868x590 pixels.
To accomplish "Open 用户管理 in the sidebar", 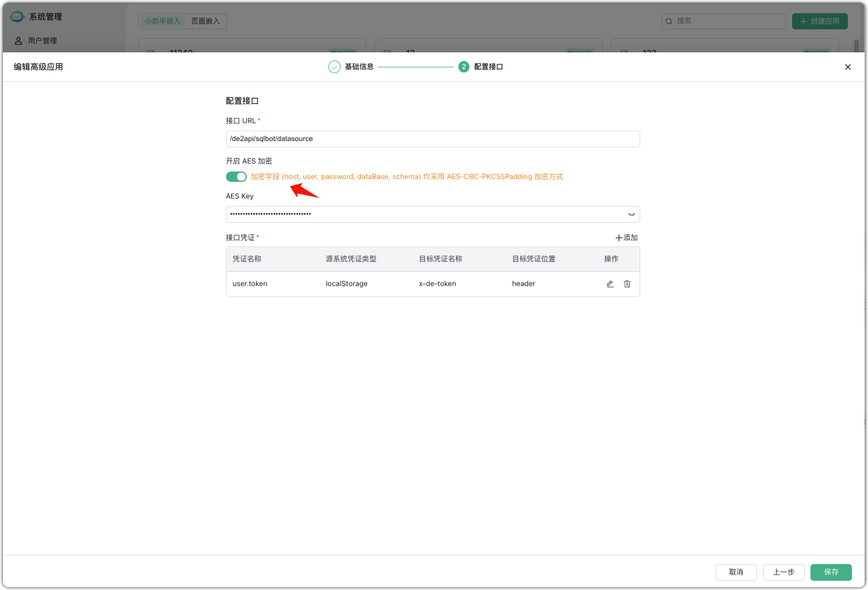I will [42, 41].
